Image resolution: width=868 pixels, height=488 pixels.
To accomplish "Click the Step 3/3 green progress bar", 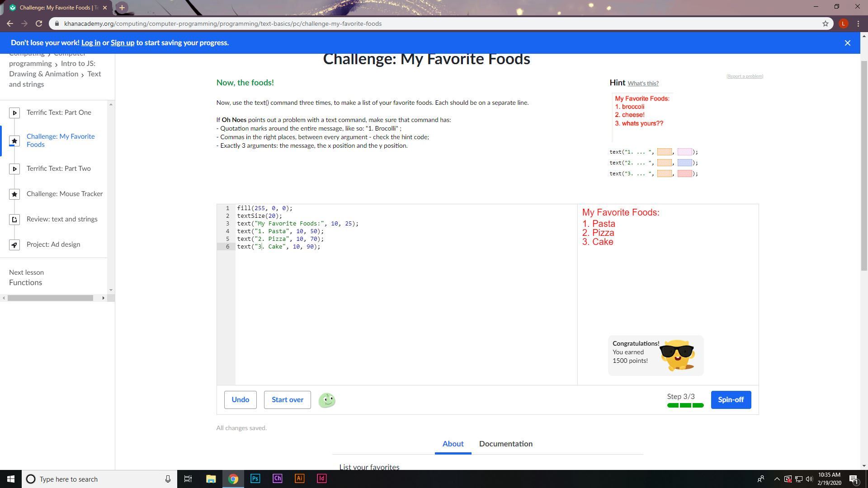I will tap(685, 405).
